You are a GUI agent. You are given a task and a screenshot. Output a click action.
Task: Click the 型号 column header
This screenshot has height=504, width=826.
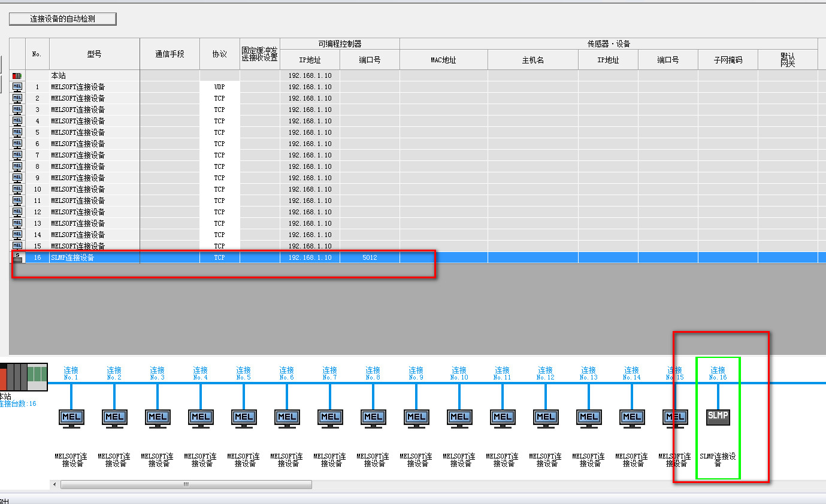[x=95, y=54]
